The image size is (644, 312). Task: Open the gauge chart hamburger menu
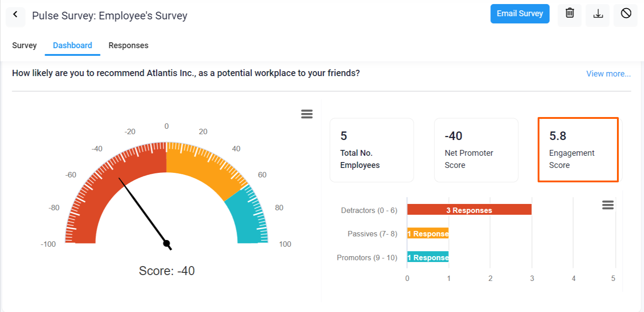307,114
